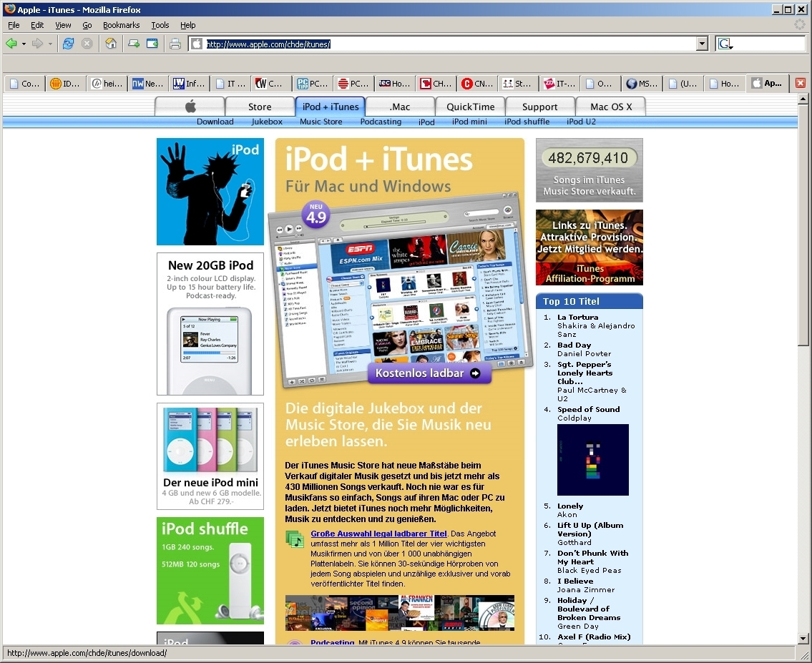Open the Mac OS X navigation tab

[x=611, y=107]
